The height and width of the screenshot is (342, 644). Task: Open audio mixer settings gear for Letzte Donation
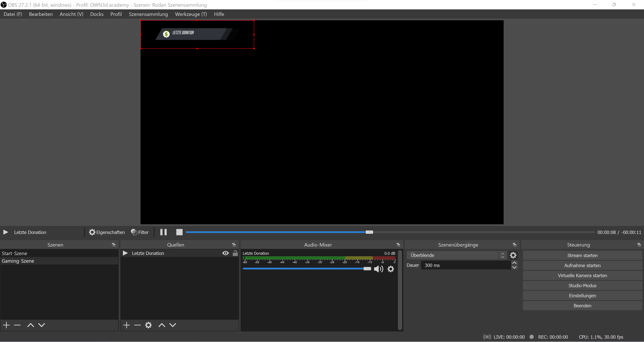click(x=391, y=269)
